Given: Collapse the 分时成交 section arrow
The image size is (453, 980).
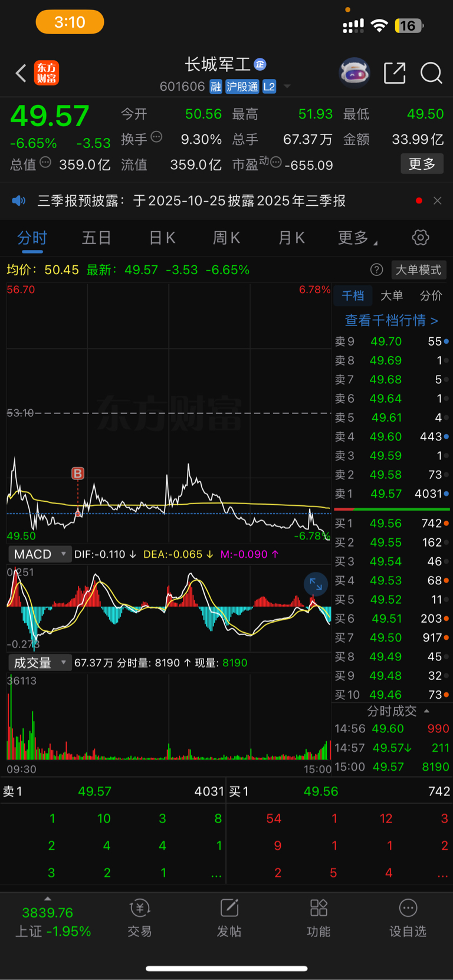Looking at the screenshot, I should [426, 711].
